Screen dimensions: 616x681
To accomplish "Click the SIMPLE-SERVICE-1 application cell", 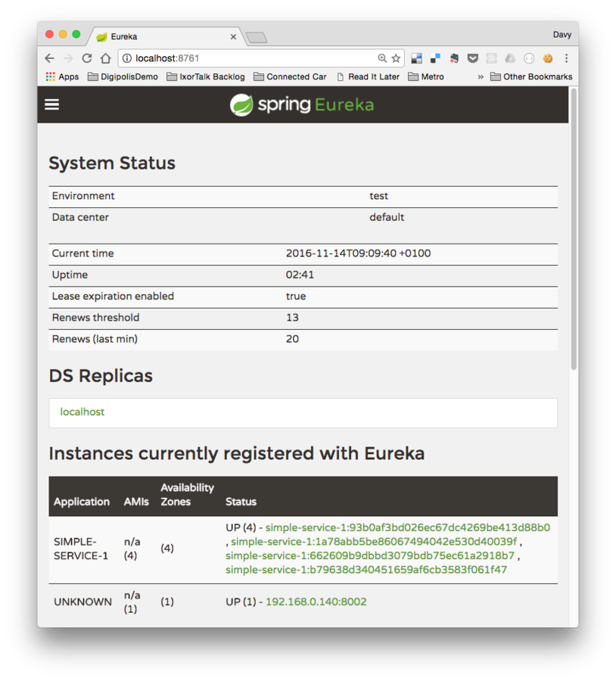I will tap(81, 549).
